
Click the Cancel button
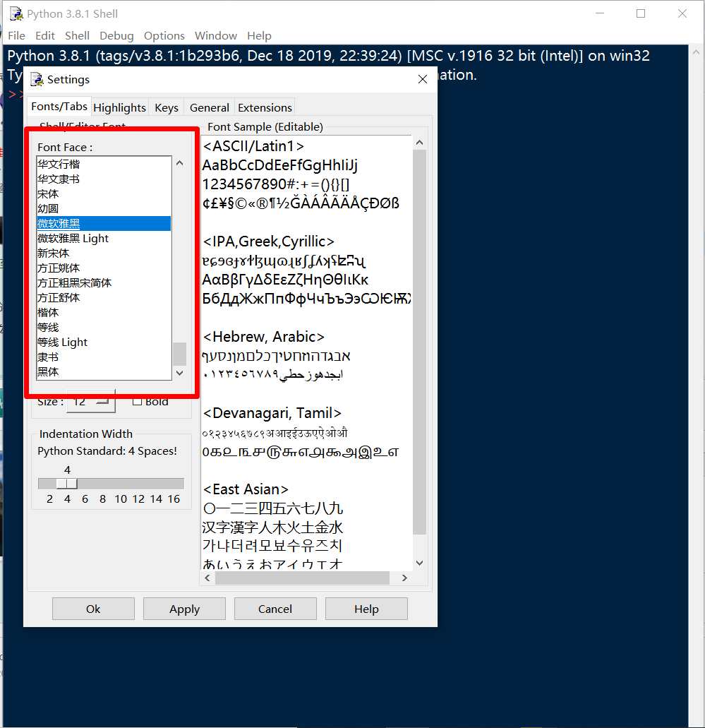[275, 609]
